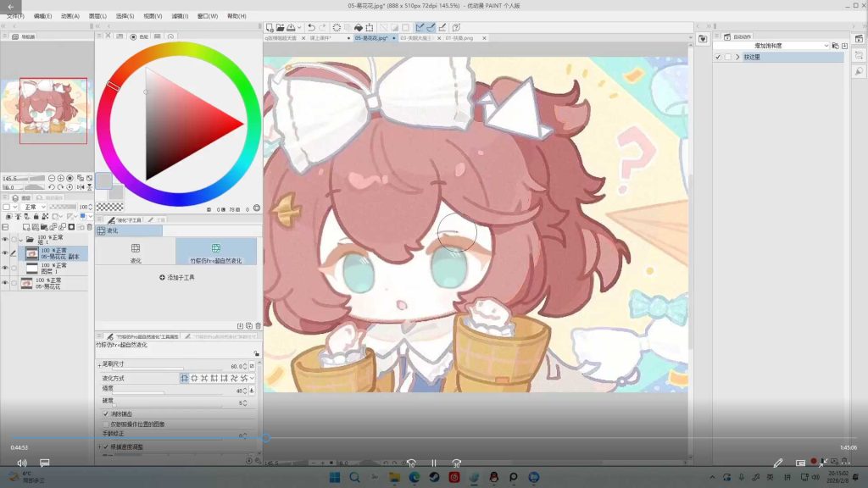Click the video subtitles caption button
Image resolution: width=868 pixels, height=488 pixels.
[45, 463]
